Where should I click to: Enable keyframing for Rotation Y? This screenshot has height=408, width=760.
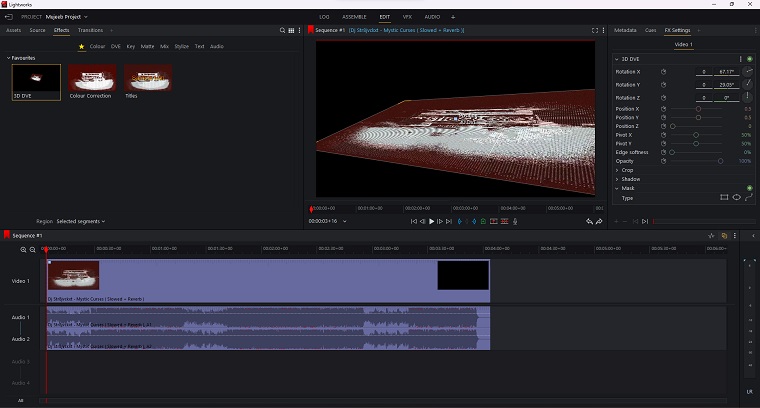coord(664,85)
